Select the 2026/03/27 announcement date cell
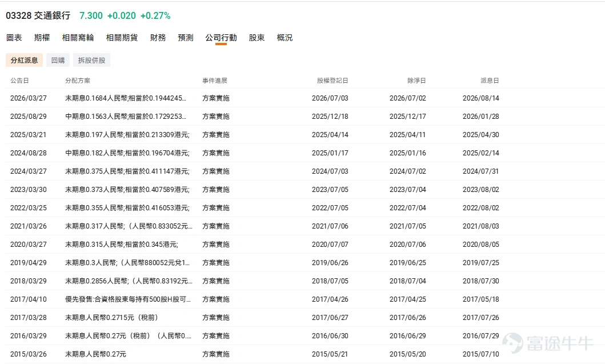 coord(29,98)
